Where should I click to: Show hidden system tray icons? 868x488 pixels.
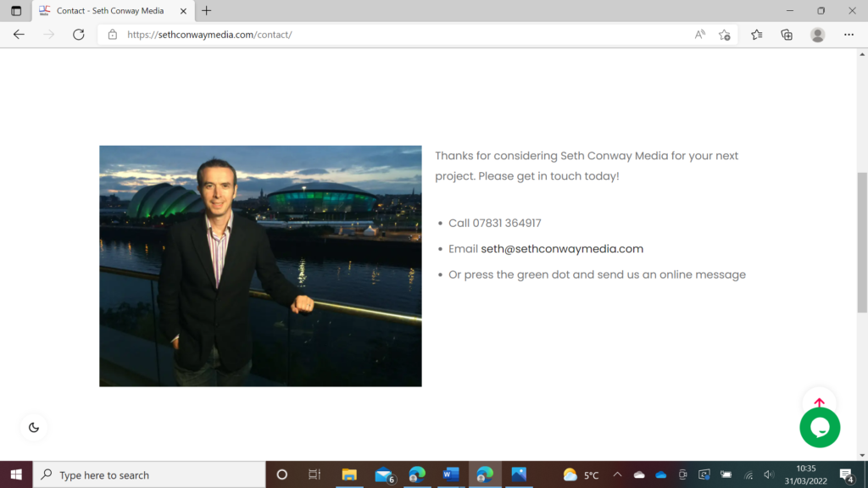tap(617, 474)
